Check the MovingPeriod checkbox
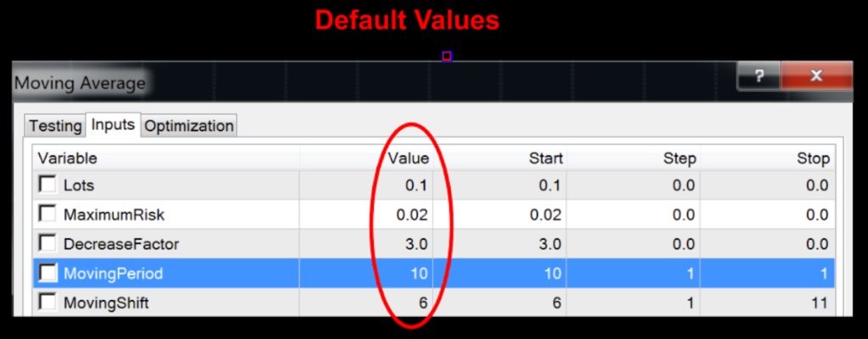The width and height of the screenshot is (868, 339). (48, 273)
